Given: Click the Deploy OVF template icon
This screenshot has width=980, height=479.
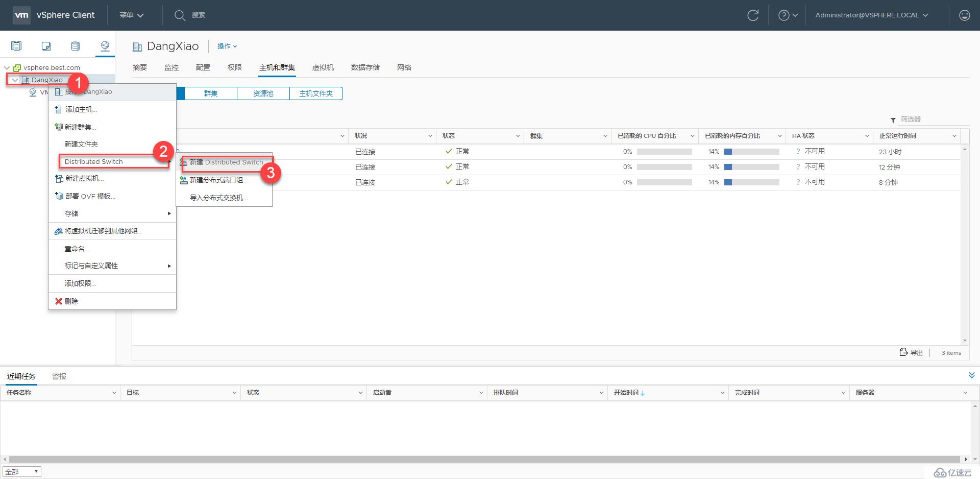Looking at the screenshot, I should coord(59,196).
